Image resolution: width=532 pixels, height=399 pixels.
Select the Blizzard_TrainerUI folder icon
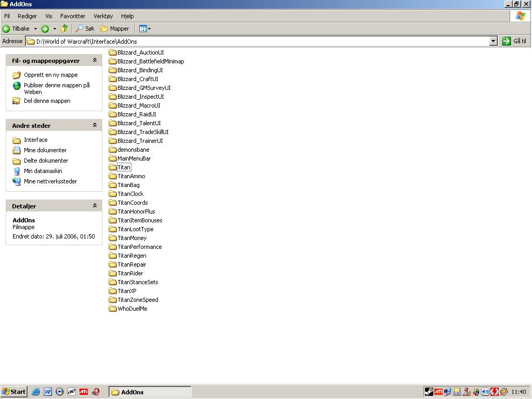click(113, 140)
